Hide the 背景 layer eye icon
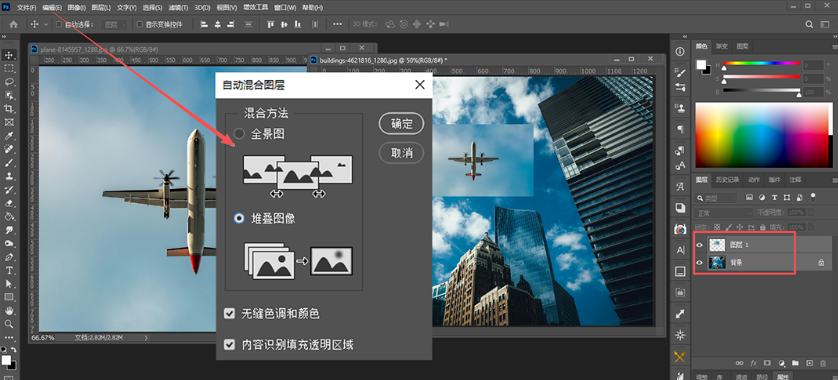This screenshot has width=838, height=380. click(x=699, y=262)
